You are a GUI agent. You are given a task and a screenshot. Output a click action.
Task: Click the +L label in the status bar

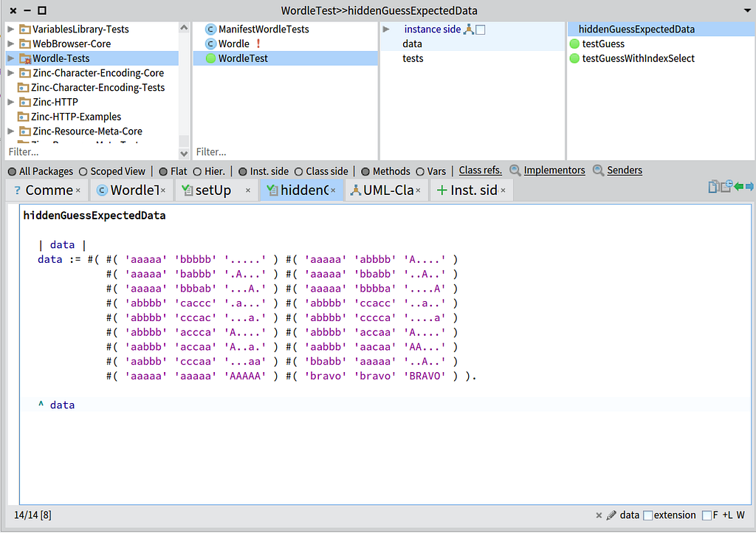coord(727,515)
